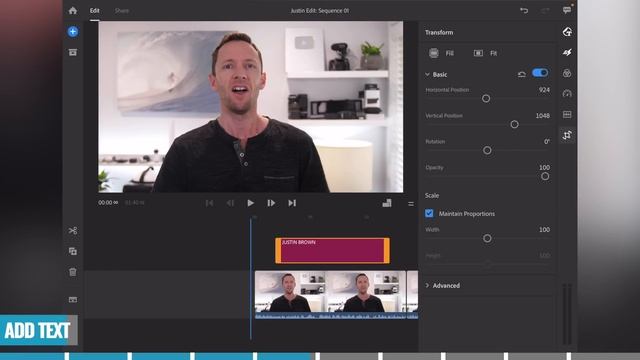
Task: Click the Rotation slider handle
Action: [487, 150]
